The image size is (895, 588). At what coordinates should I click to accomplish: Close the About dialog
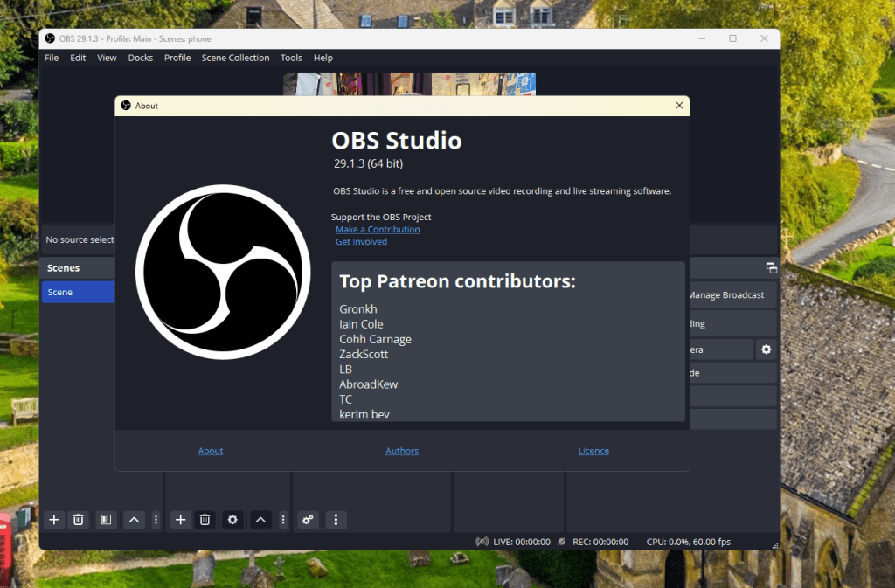[679, 106]
